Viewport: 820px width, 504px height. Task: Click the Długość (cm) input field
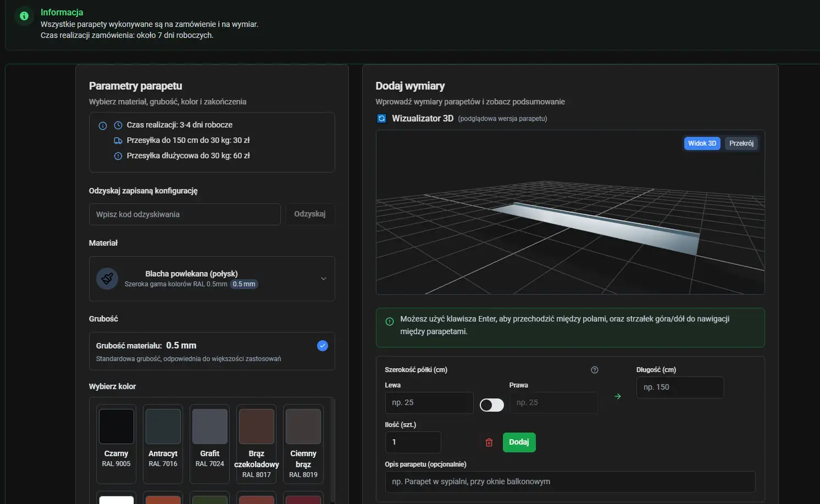[680, 387]
